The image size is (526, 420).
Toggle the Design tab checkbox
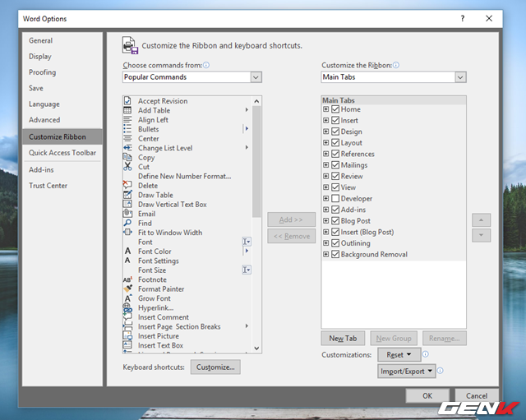335,132
